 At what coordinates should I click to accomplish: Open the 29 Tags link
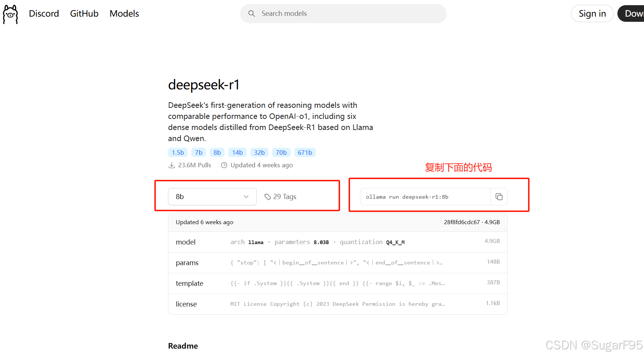[281, 197]
